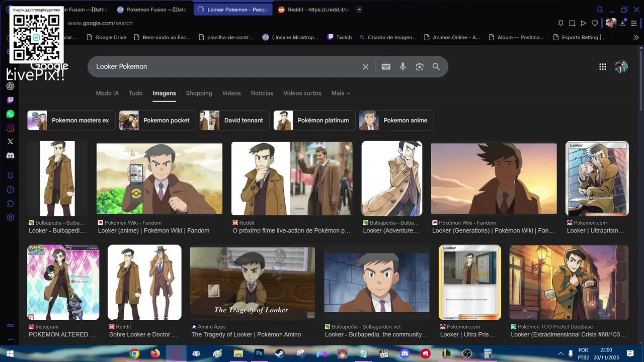Open a new tab with the plus button
Image resolution: width=644 pixels, height=362 pixels.
coord(359,10)
